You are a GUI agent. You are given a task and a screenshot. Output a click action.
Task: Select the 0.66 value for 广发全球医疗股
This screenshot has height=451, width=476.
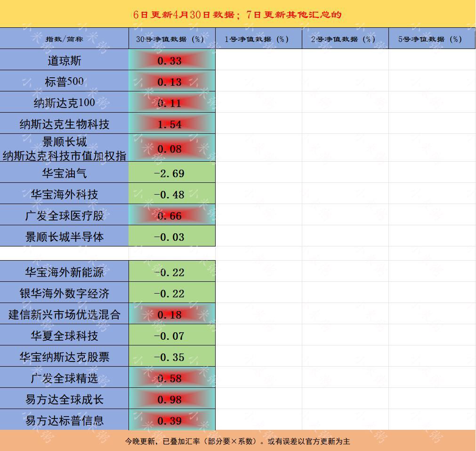click(x=172, y=215)
